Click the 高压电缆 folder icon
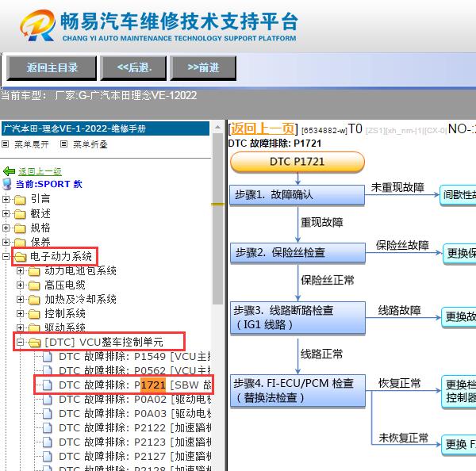 pyautogui.click(x=34, y=285)
